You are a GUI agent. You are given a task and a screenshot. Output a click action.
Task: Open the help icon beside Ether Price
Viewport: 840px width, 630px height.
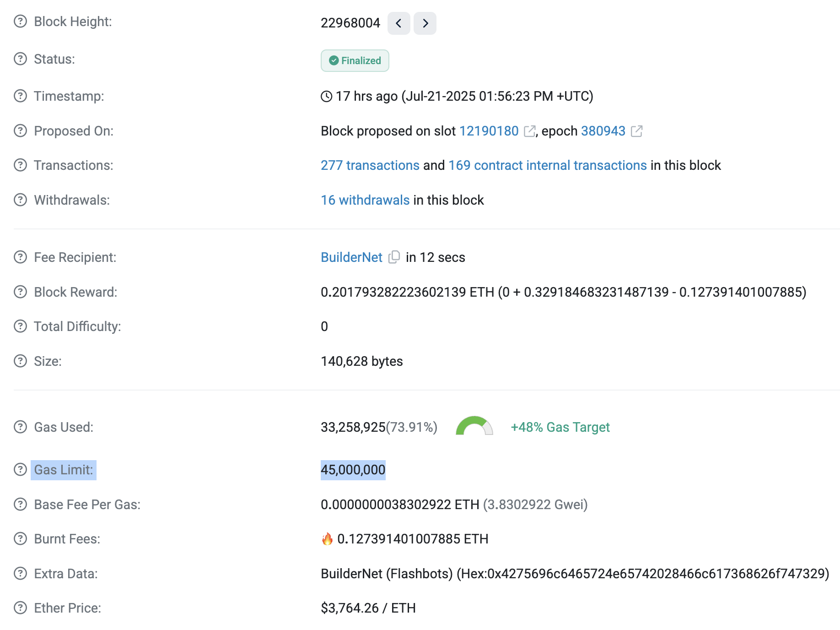[x=21, y=608]
